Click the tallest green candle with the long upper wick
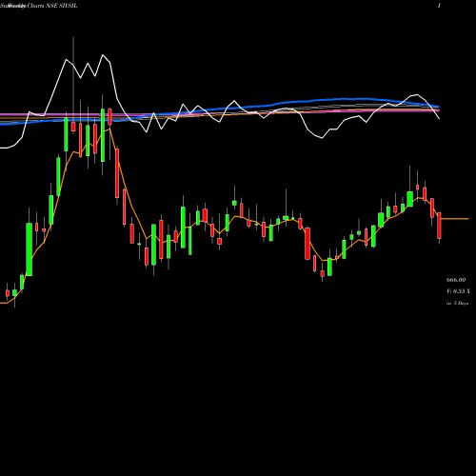Image resolution: width=476 pixels, height=476 pixels. point(103,135)
